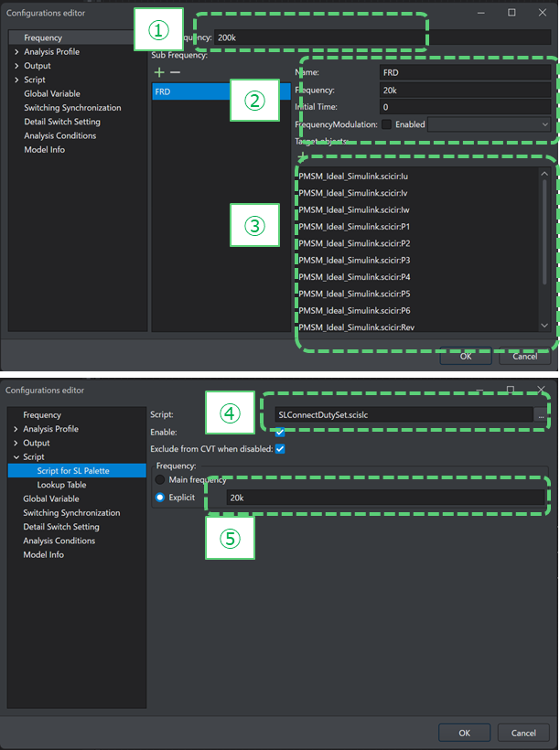Select highlighted Frequency item in the Sub Frequency window

click(43, 37)
